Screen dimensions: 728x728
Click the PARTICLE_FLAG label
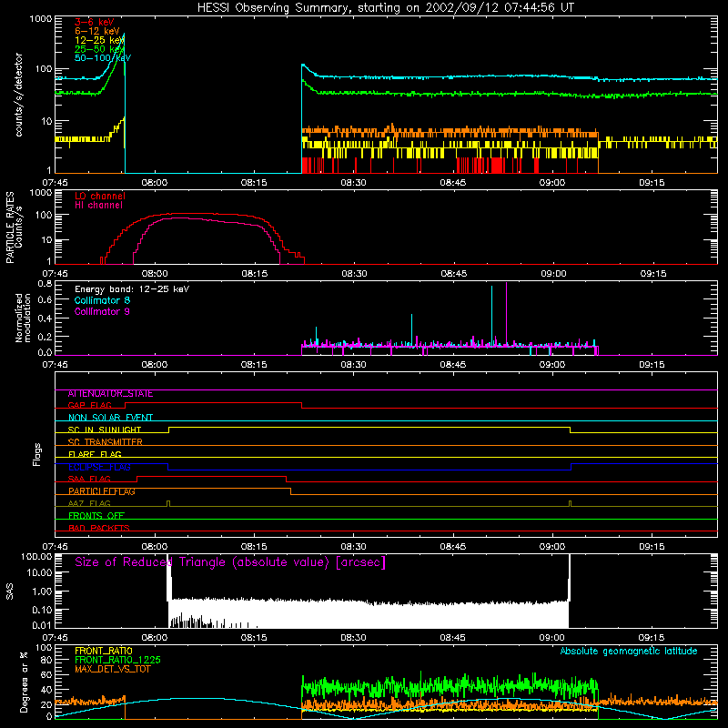(x=102, y=491)
